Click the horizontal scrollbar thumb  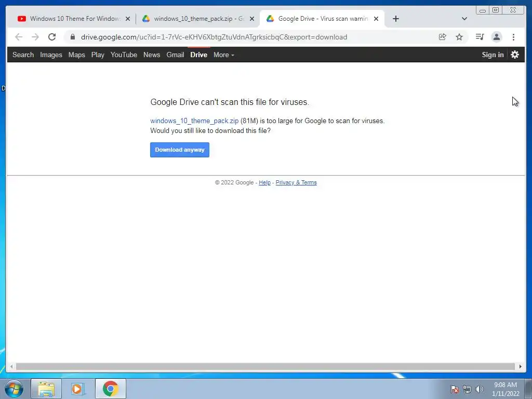(x=265, y=366)
